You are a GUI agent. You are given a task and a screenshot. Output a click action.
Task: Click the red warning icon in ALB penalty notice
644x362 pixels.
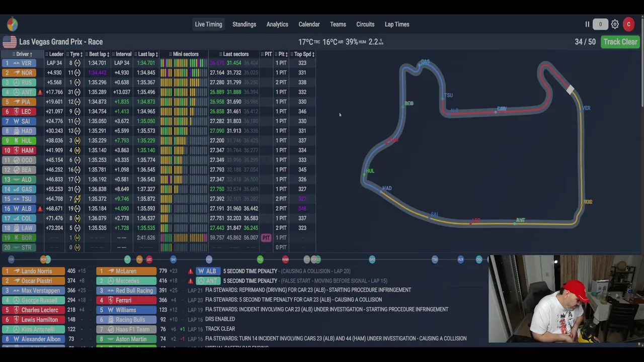190,271
